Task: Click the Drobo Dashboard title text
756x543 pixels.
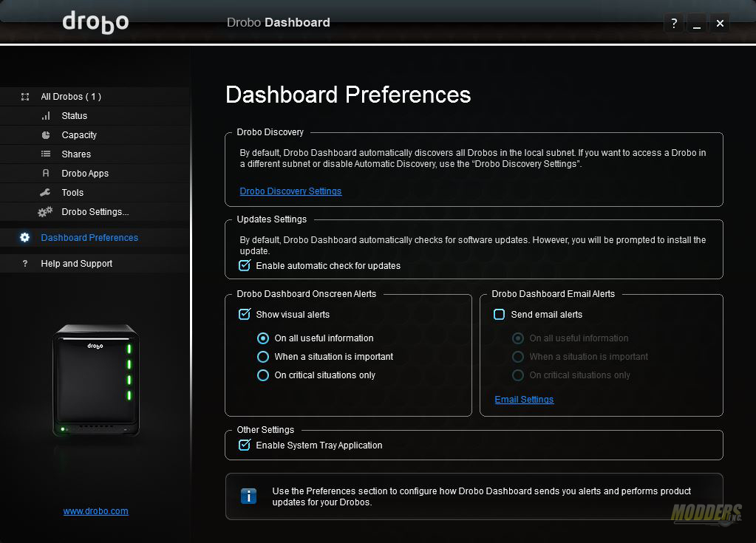Action: tap(278, 23)
